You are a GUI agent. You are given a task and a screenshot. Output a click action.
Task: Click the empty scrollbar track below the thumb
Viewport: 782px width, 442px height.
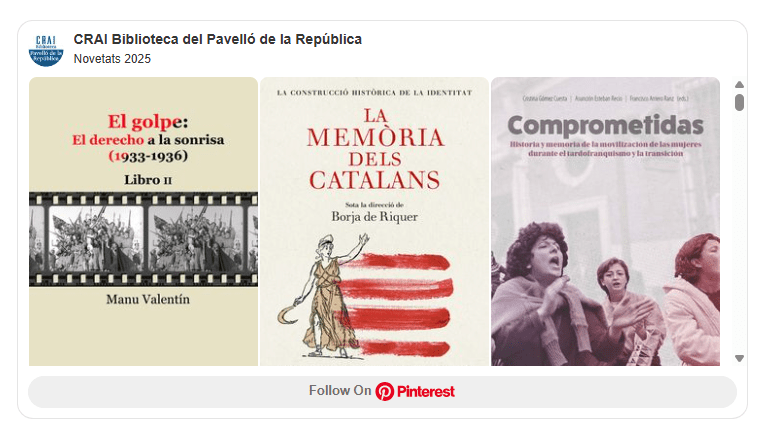point(739,232)
